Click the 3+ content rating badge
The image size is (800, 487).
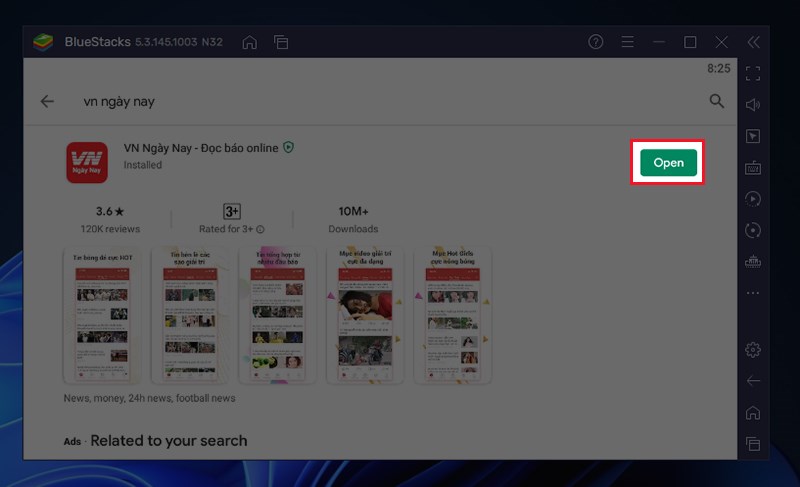click(x=232, y=211)
